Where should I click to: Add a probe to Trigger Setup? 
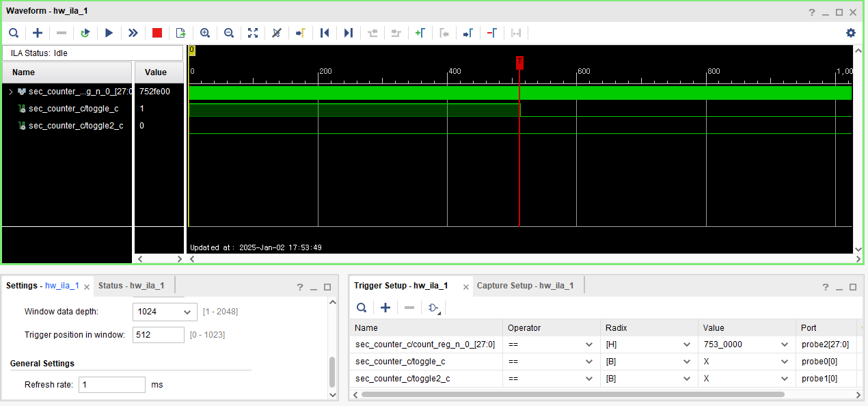pyautogui.click(x=385, y=308)
